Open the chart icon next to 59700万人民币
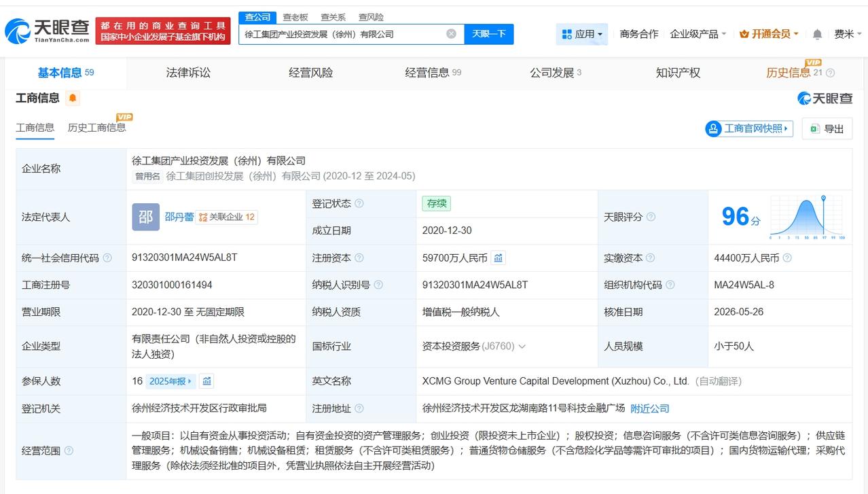The image size is (868, 494). [x=499, y=258]
